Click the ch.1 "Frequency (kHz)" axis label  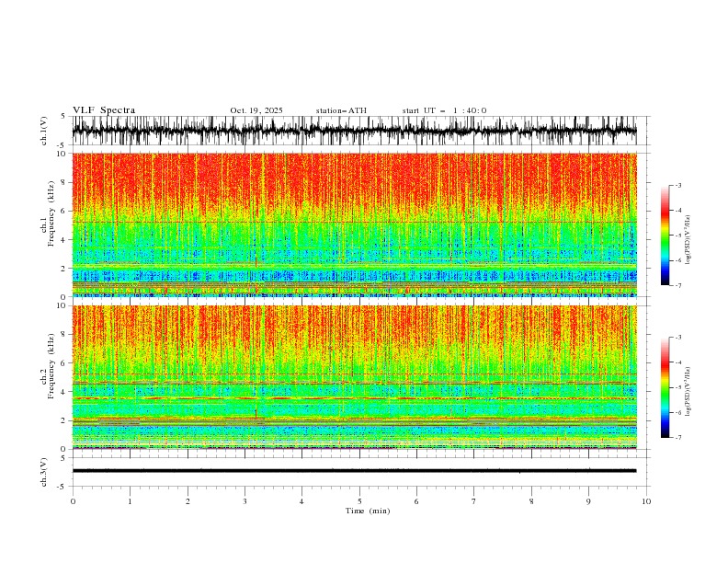pos(51,213)
